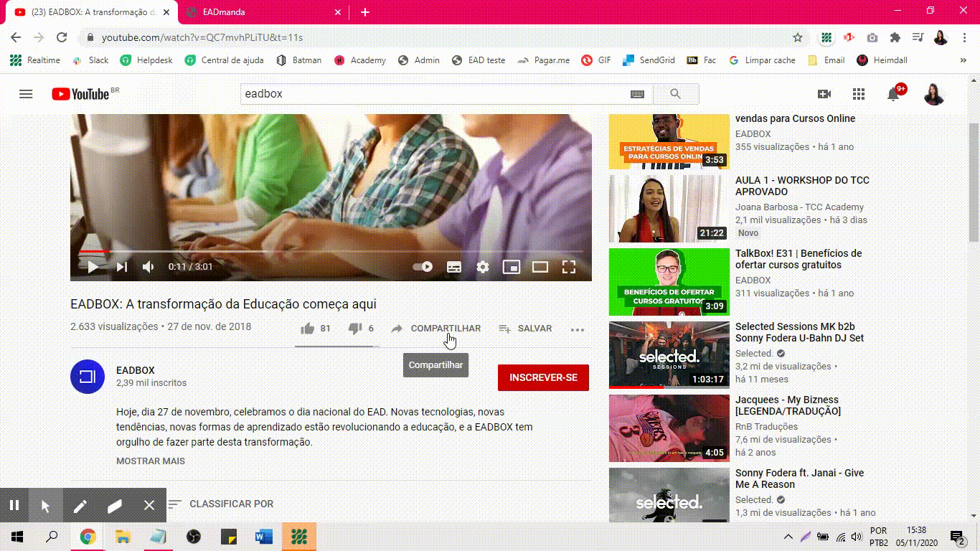
Task: Open Sonny Fodera ft. Janai video title
Action: 799,479
